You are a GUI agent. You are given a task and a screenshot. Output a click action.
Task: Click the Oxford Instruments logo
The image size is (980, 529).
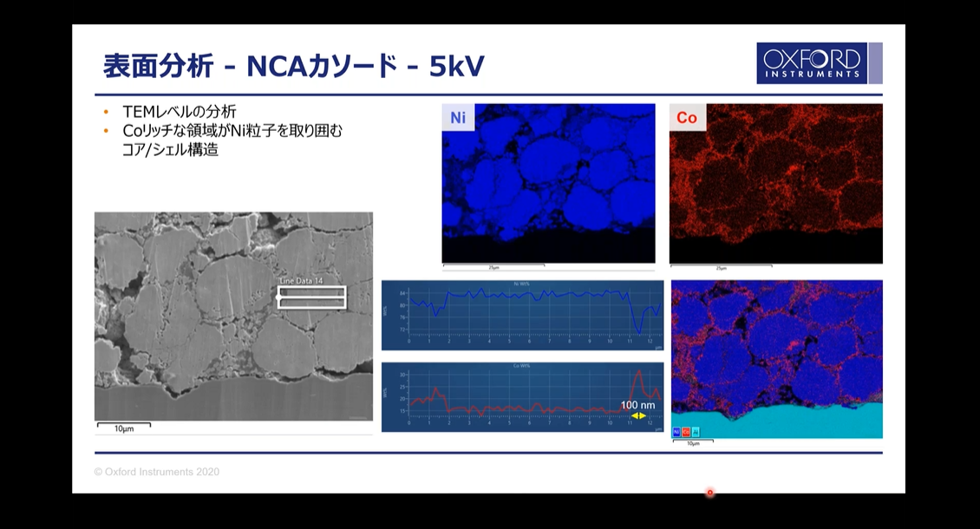[x=812, y=62]
